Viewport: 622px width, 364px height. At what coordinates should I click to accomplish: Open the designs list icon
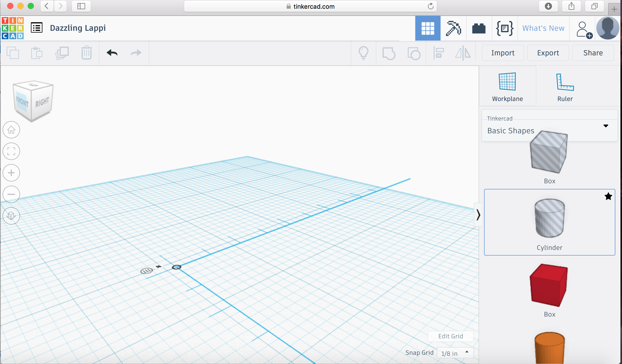pyautogui.click(x=37, y=28)
